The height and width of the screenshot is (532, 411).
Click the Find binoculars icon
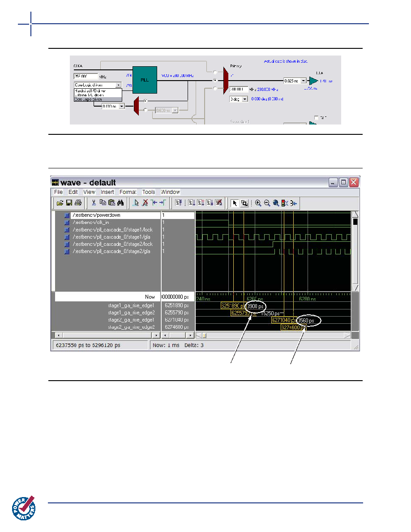pyautogui.click(x=120, y=203)
